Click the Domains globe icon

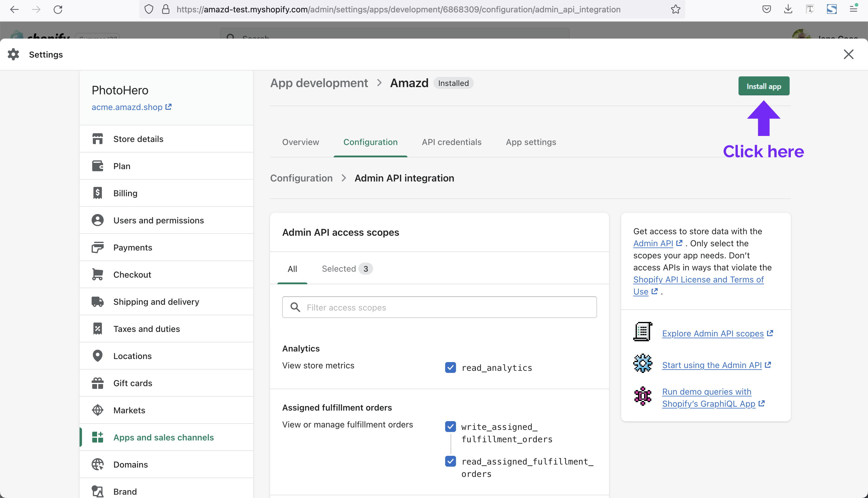[x=97, y=465]
